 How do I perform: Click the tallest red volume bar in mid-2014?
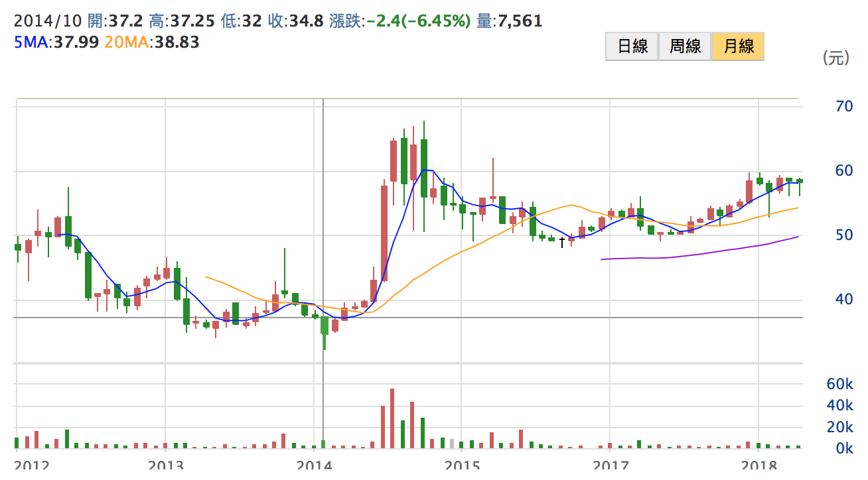(393, 418)
